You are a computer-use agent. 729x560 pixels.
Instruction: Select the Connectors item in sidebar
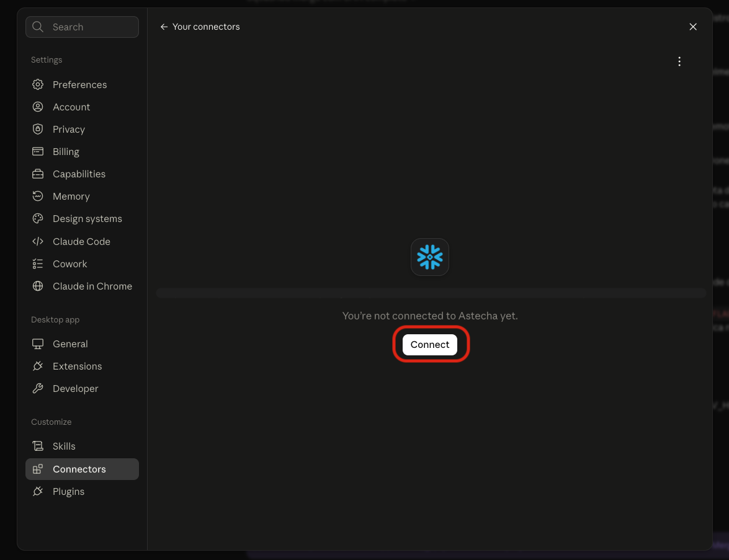point(82,469)
